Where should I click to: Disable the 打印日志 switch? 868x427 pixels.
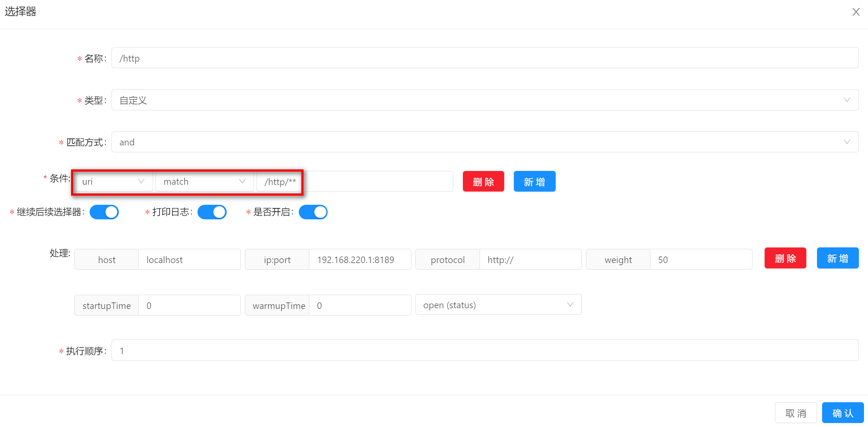(x=212, y=212)
